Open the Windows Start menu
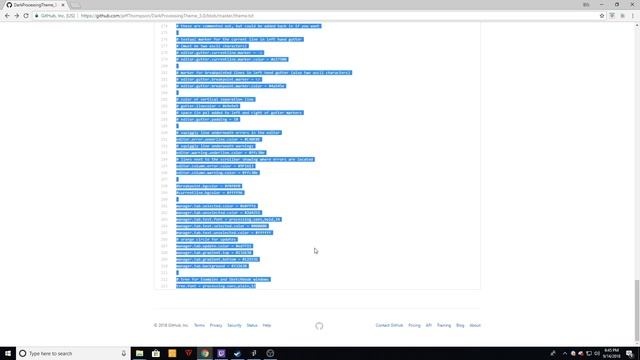 pyautogui.click(x=8, y=353)
